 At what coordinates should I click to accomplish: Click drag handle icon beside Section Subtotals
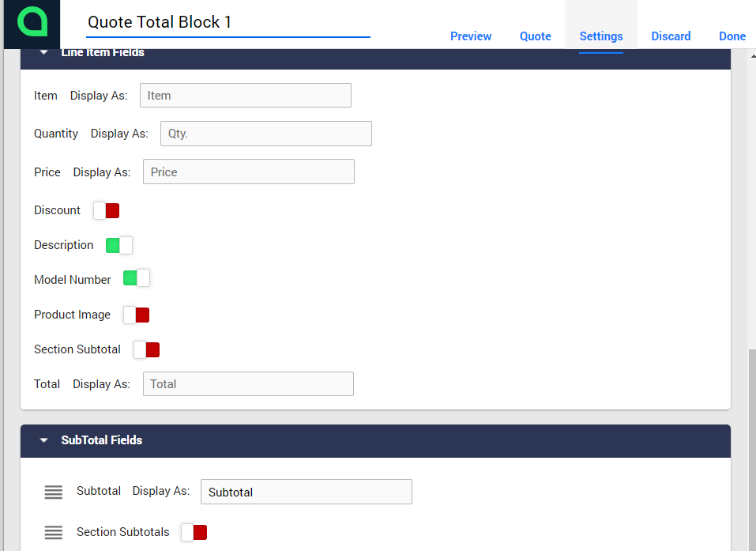click(53, 533)
